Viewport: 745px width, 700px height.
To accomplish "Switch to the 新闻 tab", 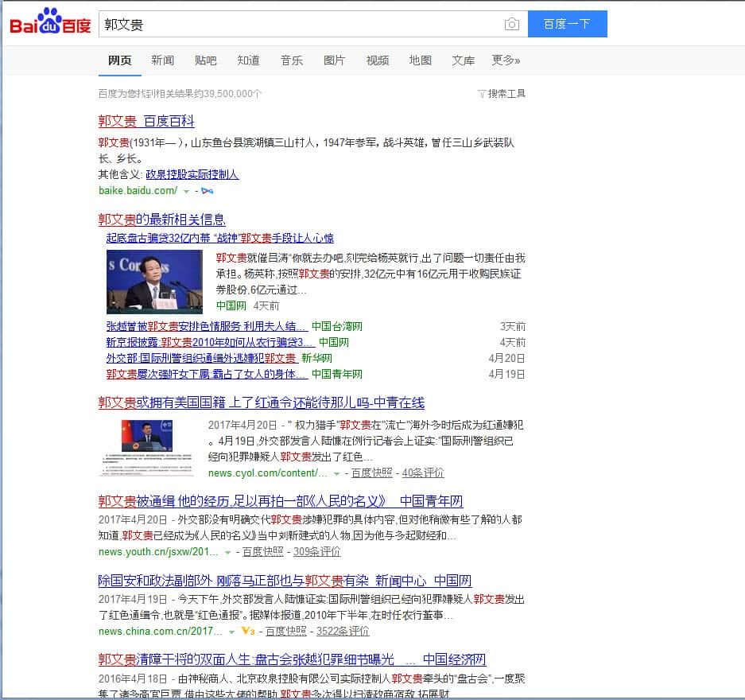I will [162, 60].
